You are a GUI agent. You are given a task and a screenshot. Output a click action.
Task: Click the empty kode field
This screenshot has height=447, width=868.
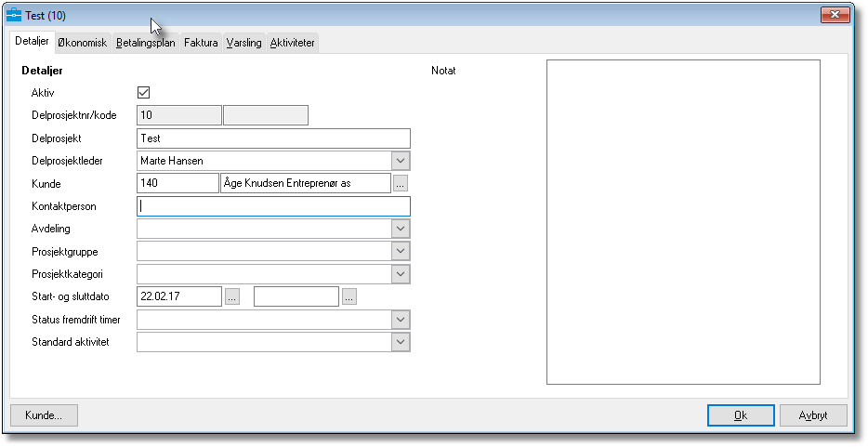[x=266, y=115]
